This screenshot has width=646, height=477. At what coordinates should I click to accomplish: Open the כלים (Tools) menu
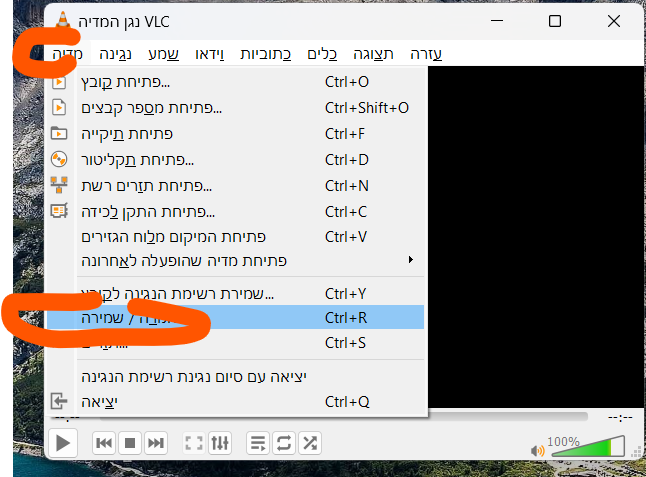coord(322,54)
